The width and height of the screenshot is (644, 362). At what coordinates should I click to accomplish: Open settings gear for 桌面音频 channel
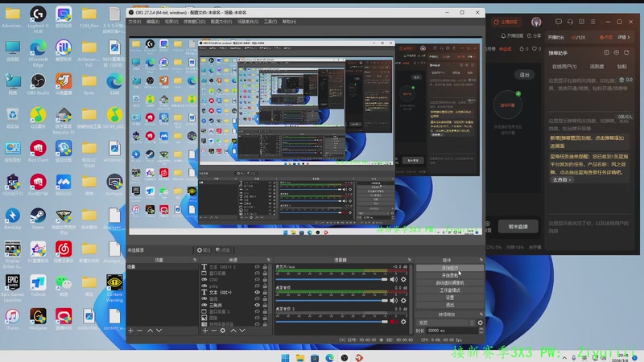[x=403, y=300]
